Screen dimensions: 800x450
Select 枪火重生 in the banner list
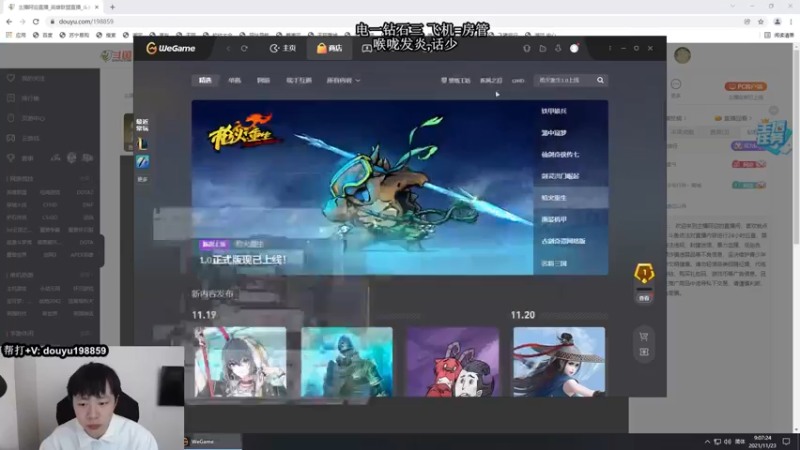coord(570,197)
